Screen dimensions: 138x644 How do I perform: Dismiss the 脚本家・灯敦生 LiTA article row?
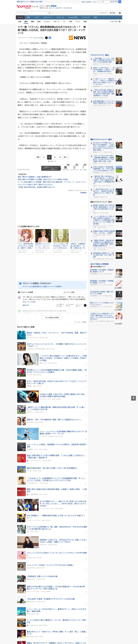coord(86,339)
